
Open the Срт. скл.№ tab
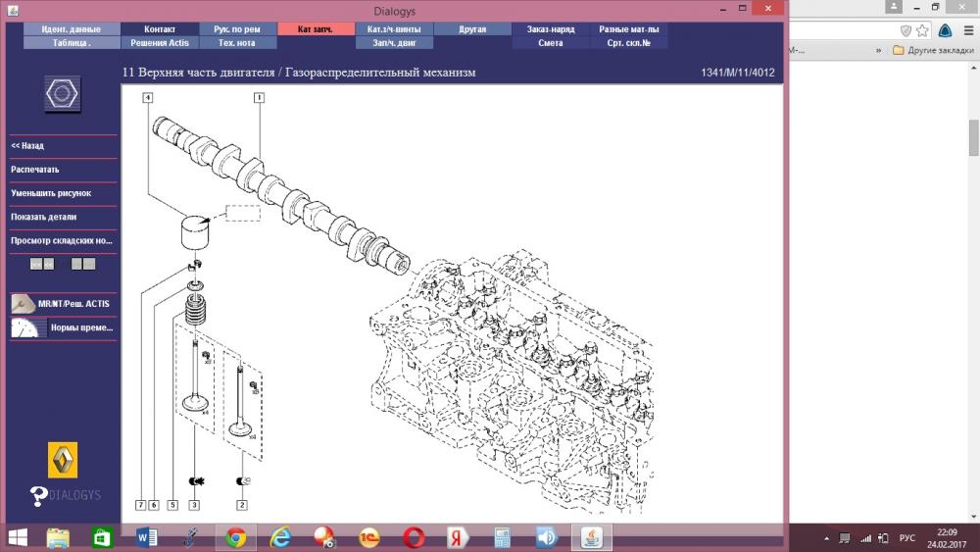629,42
